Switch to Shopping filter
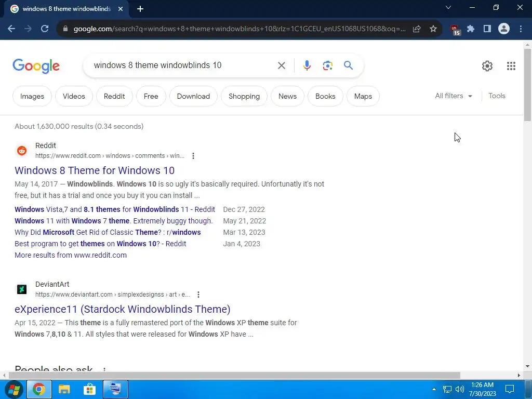This screenshot has height=399, width=532. click(244, 96)
